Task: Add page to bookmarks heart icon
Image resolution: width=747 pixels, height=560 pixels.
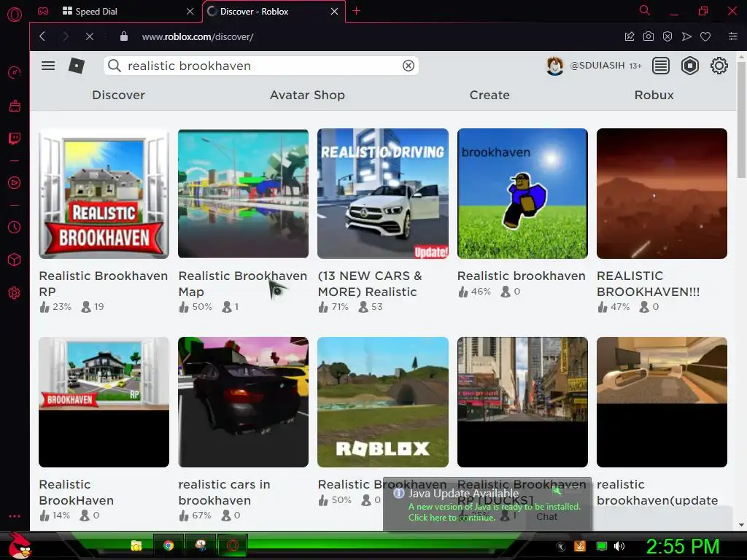Action: click(705, 36)
